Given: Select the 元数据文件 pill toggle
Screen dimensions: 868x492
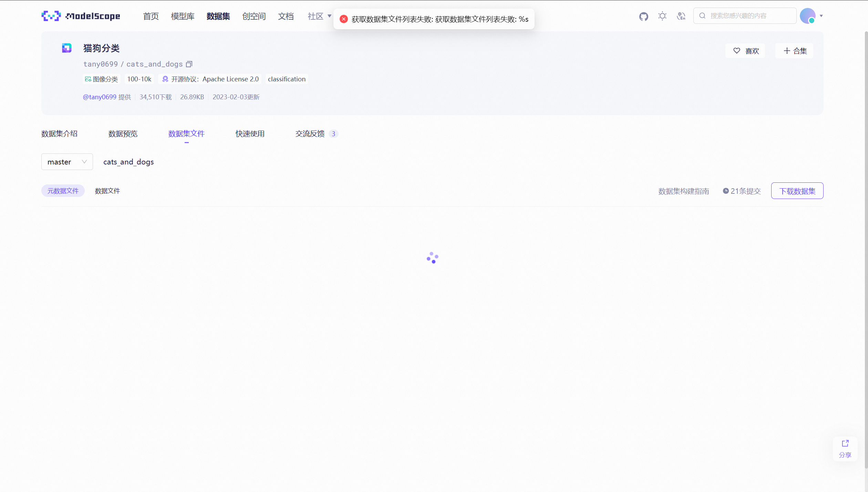Looking at the screenshot, I should click(x=63, y=191).
